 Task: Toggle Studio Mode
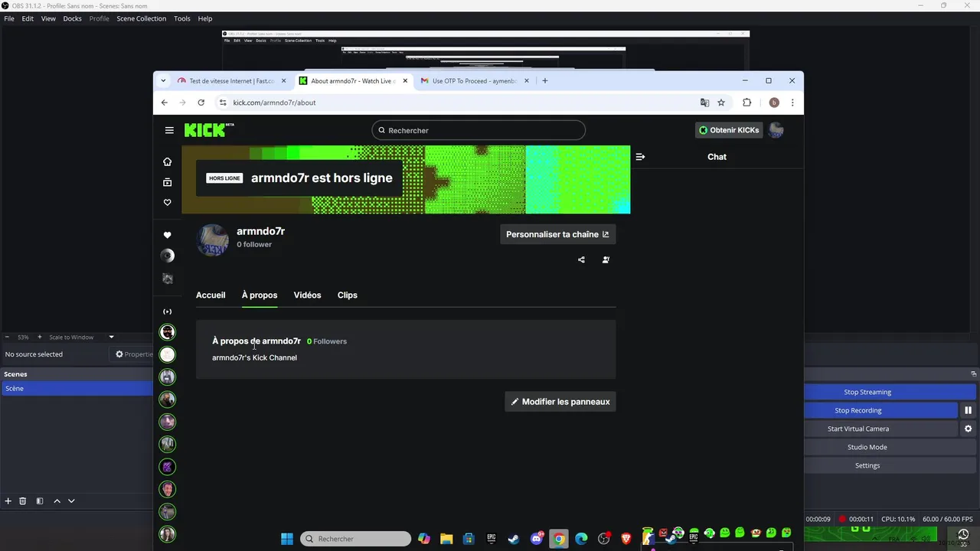pos(867,447)
